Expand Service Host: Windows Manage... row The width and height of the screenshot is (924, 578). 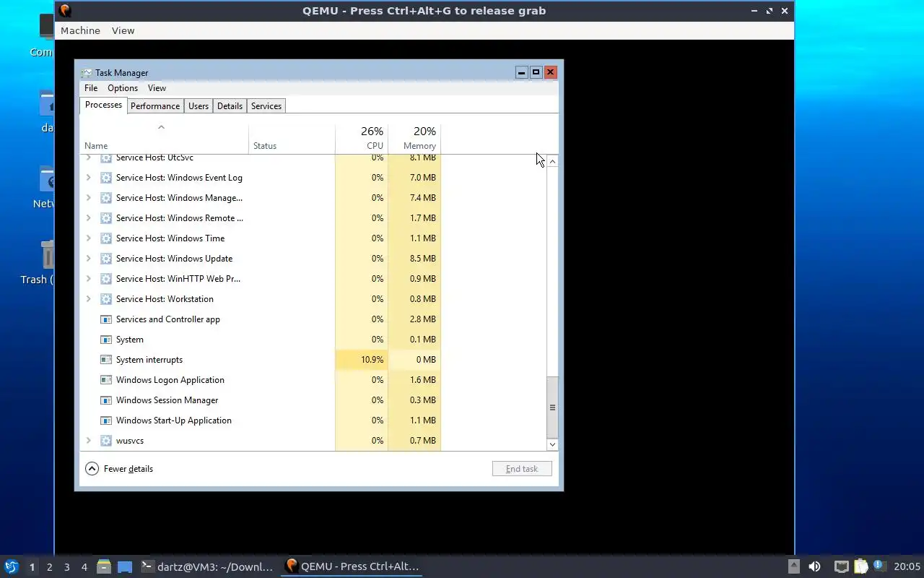(89, 198)
